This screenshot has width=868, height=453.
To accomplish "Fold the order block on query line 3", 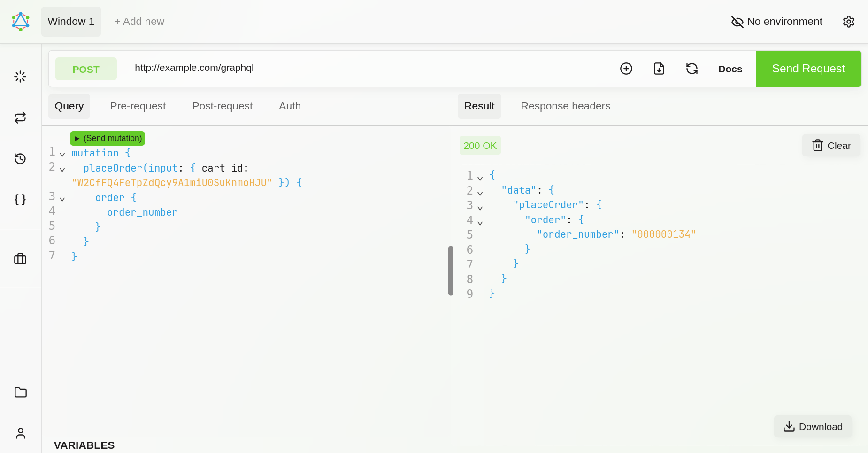I will [x=62, y=199].
